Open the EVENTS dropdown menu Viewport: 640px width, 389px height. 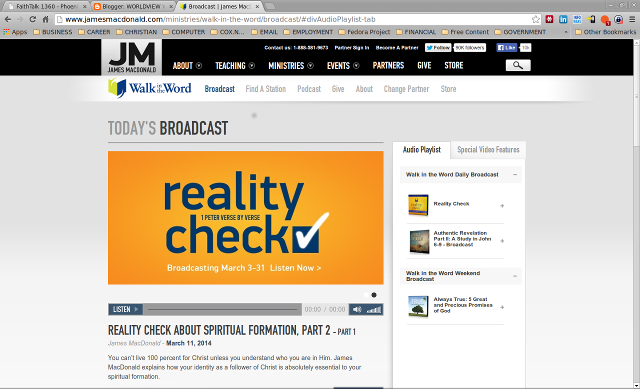click(x=343, y=65)
